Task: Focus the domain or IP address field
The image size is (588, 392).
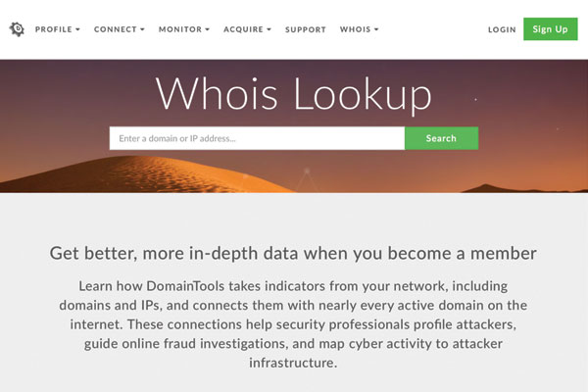Action: click(257, 138)
